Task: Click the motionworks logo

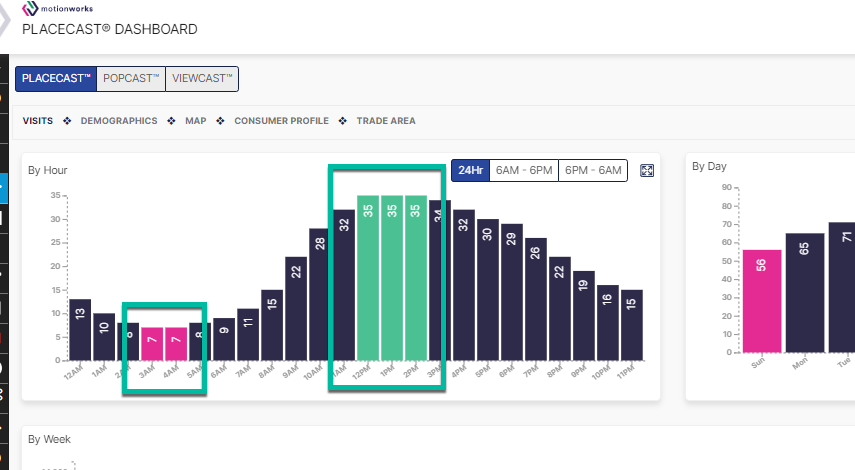Action: click(57, 9)
